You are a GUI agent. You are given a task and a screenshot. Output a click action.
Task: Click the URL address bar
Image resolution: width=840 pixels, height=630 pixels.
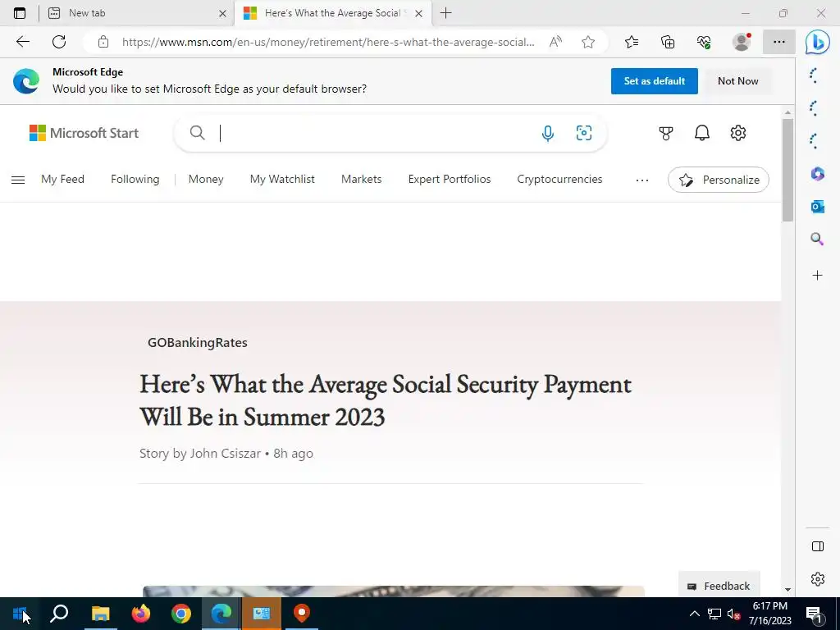328,42
